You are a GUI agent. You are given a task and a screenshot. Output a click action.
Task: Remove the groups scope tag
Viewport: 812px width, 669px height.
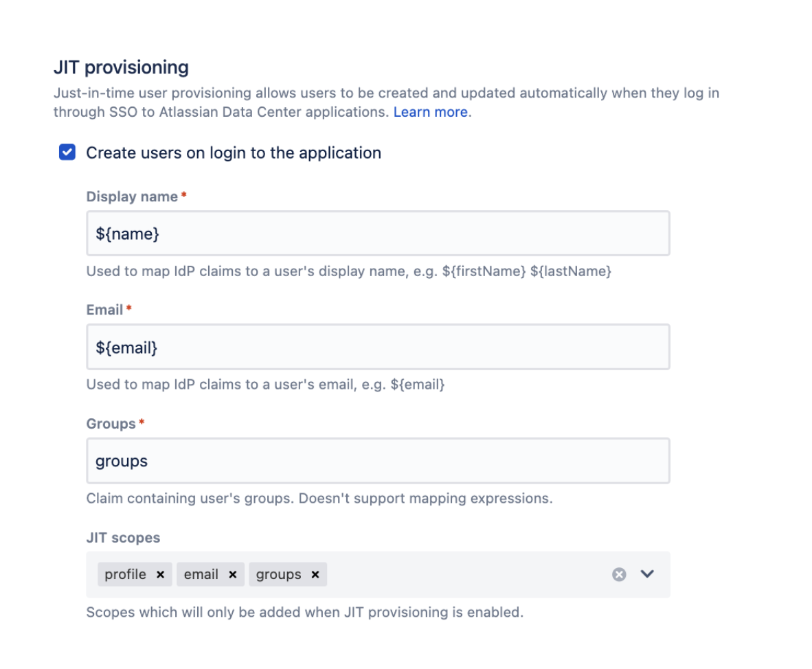[315, 575]
